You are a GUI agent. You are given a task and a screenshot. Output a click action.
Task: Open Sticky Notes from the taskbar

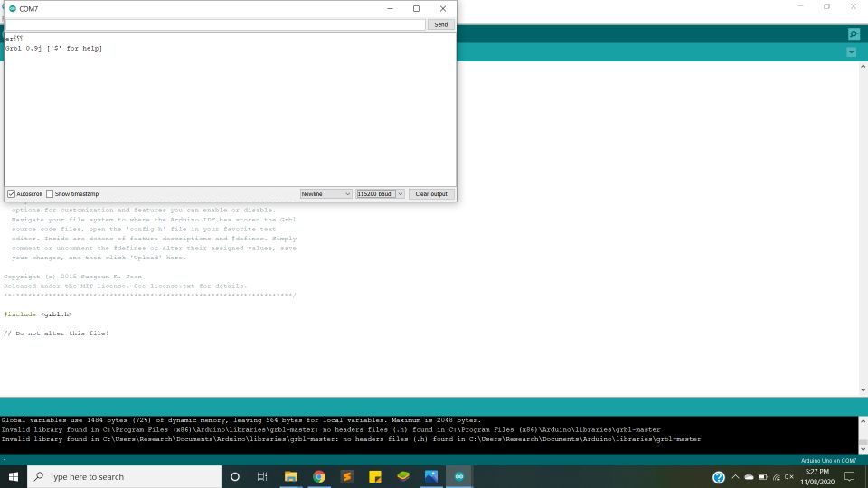pyautogui.click(x=374, y=476)
